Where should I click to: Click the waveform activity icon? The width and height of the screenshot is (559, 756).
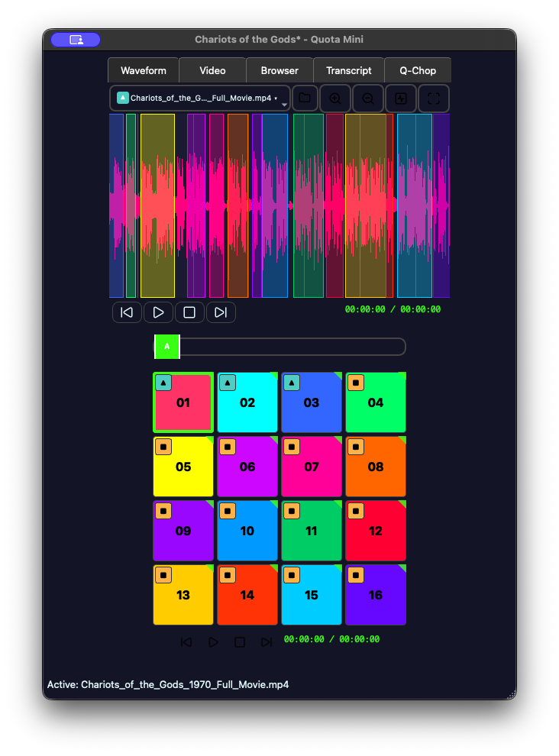[401, 99]
